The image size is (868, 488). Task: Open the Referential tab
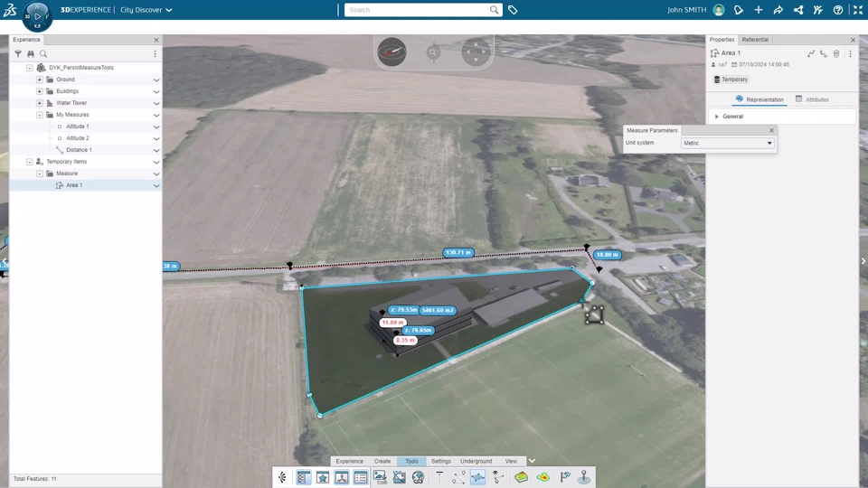(x=755, y=40)
